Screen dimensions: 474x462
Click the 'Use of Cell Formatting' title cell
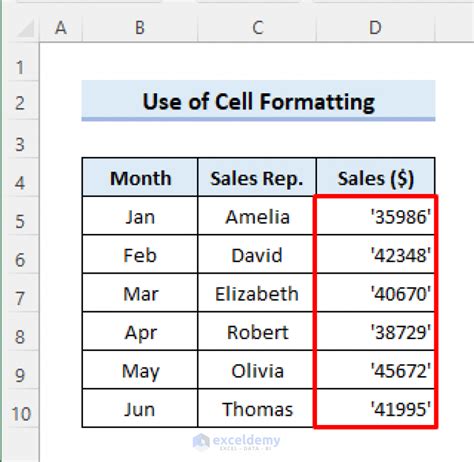pyautogui.click(x=258, y=100)
